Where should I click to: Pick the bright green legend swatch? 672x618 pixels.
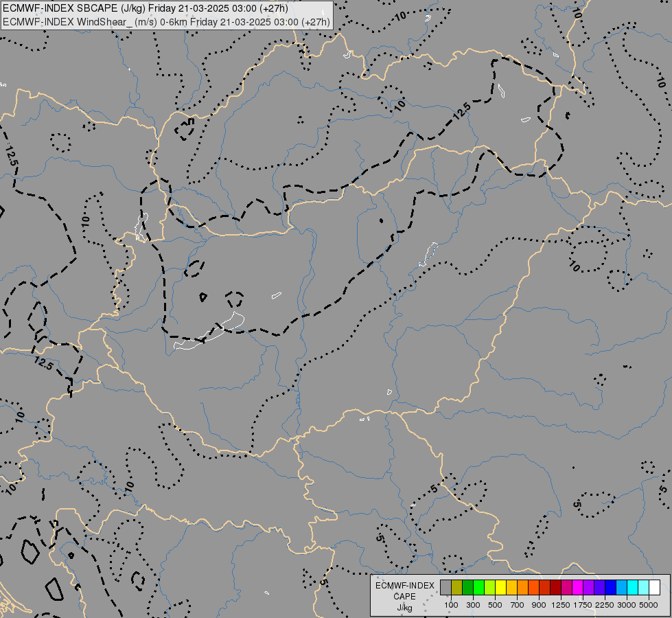[x=478, y=588]
